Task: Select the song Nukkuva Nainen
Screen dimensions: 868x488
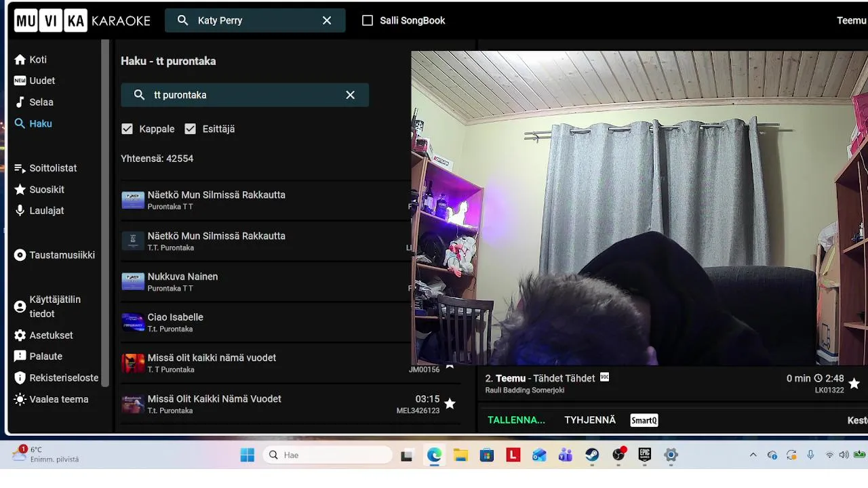Action: (266, 282)
